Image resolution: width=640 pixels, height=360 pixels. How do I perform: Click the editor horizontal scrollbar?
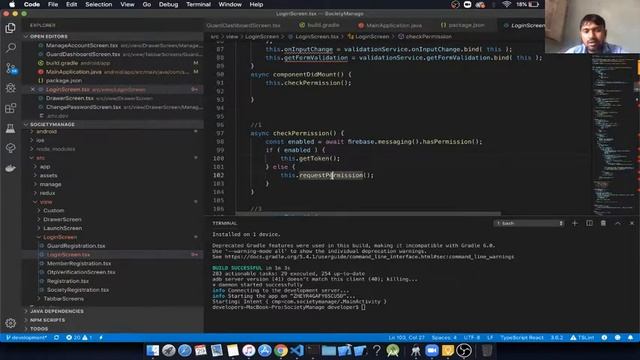click(368, 213)
